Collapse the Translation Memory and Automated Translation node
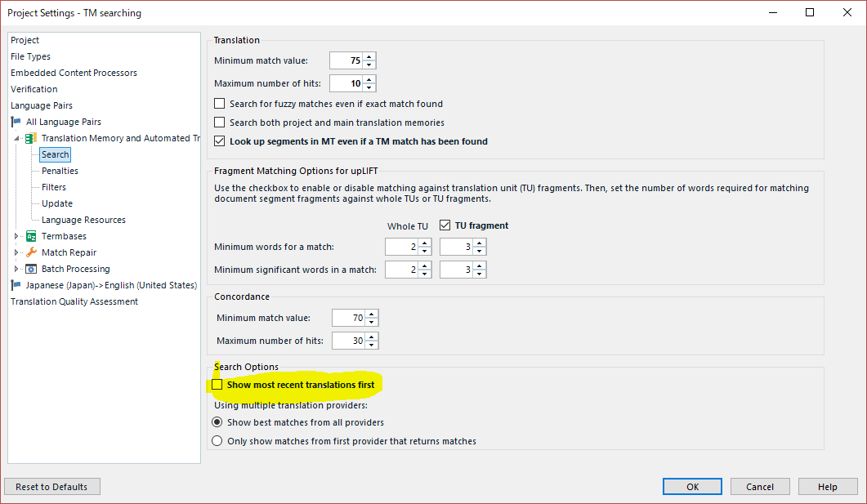Screen dimensions: 867x504 (x=16, y=138)
